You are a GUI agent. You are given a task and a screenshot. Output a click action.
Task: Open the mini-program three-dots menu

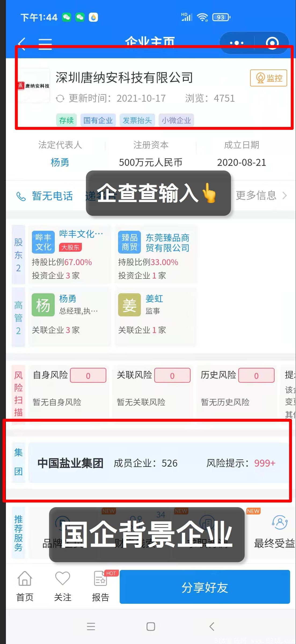[236, 43]
